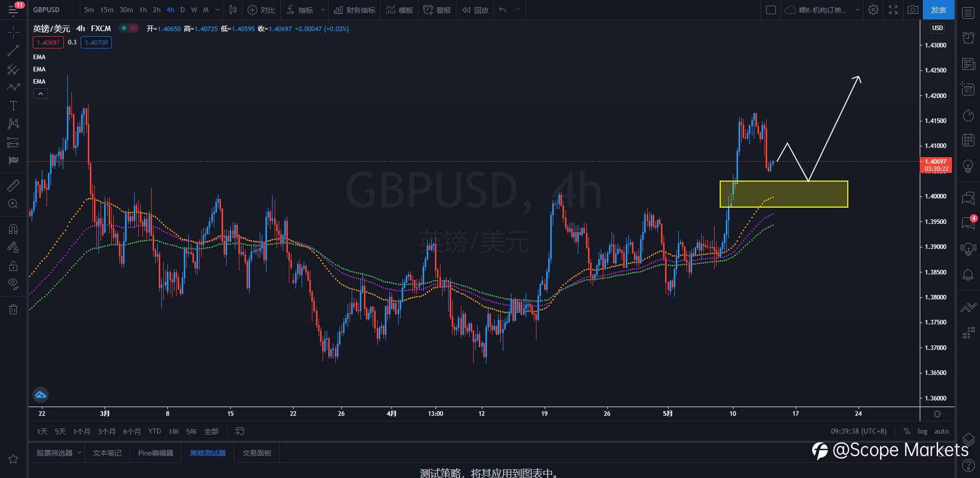Open the Pine Editor (Pine编辑器) tab
The height and width of the screenshot is (478, 980).
point(156,453)
